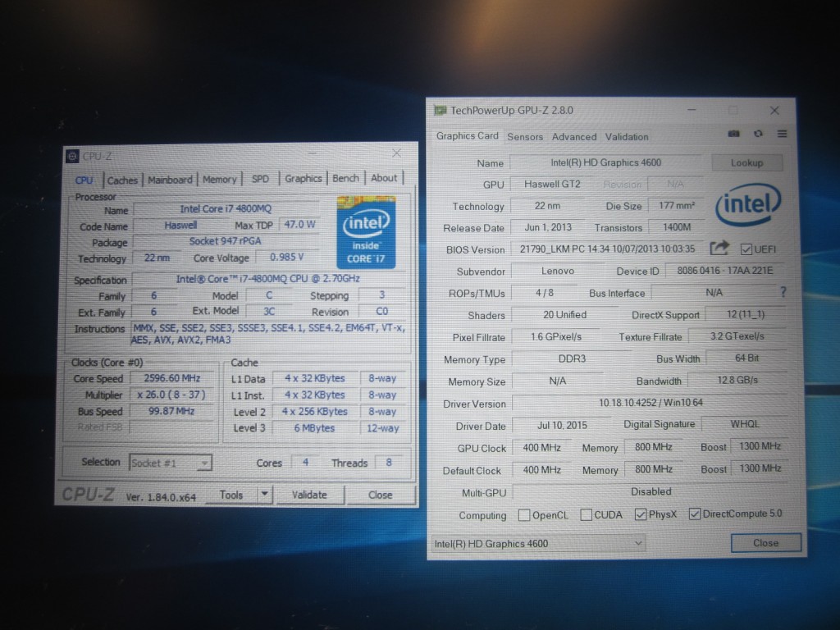This screenshot has width=840, height=630.
Task: Click the Die Size value 177 mm²
Action: pyautogui.click(x=677, y=205)
